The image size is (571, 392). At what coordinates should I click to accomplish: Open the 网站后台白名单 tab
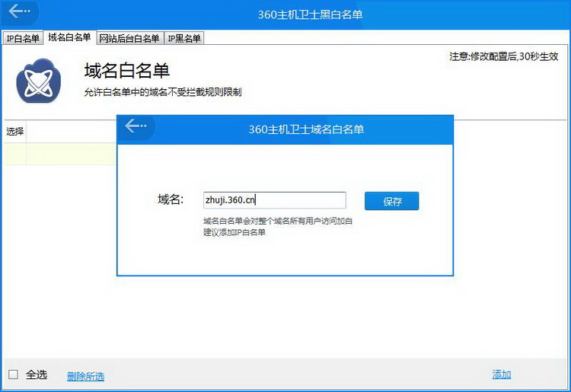129,38
